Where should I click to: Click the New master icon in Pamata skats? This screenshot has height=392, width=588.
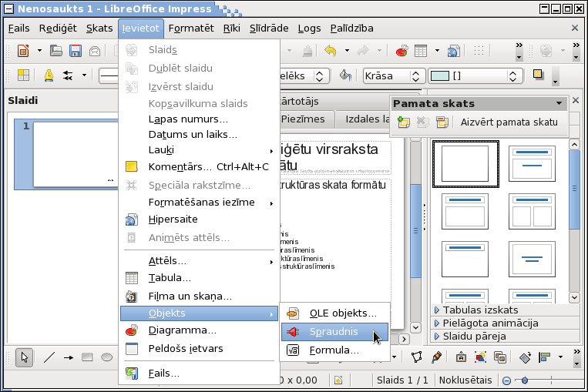[x=404, y=122]
